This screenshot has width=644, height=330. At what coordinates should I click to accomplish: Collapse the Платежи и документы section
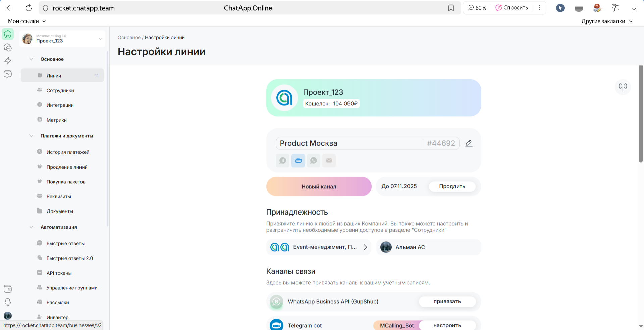31,136
